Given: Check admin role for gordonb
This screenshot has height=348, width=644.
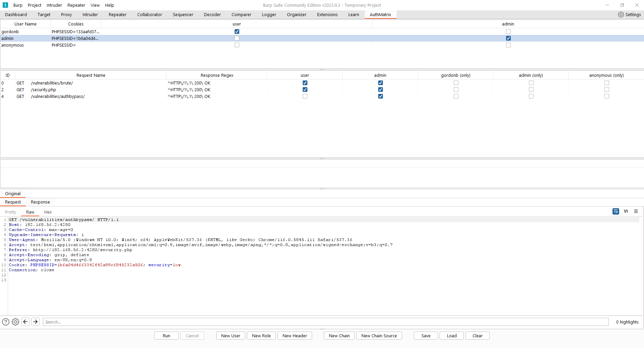Looking at the screenshot, I should [508, 32].
